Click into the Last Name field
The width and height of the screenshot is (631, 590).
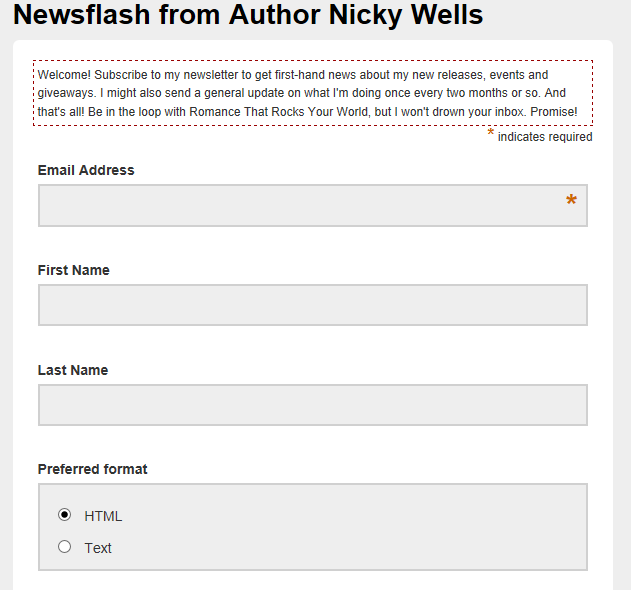pos(312,405)
